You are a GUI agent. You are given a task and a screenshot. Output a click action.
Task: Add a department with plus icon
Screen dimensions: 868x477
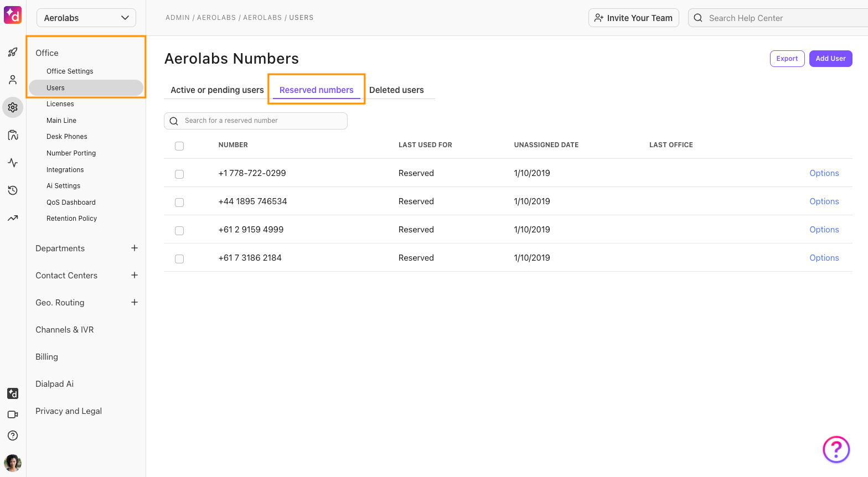(135, 248)
